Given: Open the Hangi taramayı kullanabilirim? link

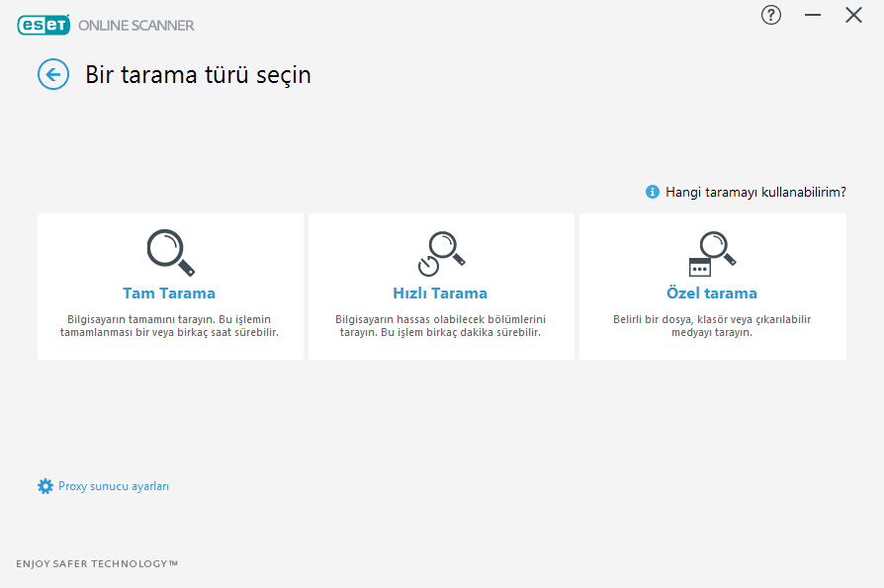Looking at the screenshot, I should coord(755,192).
